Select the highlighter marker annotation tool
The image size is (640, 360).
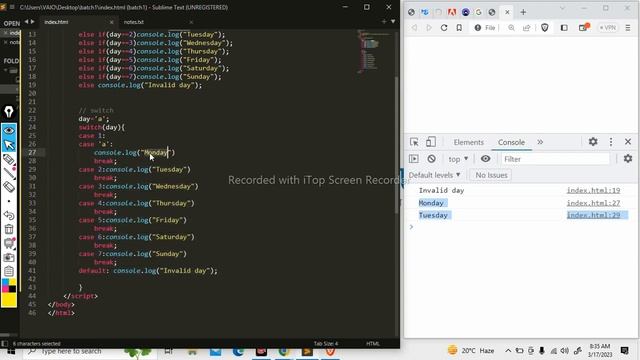pos(9,159)
